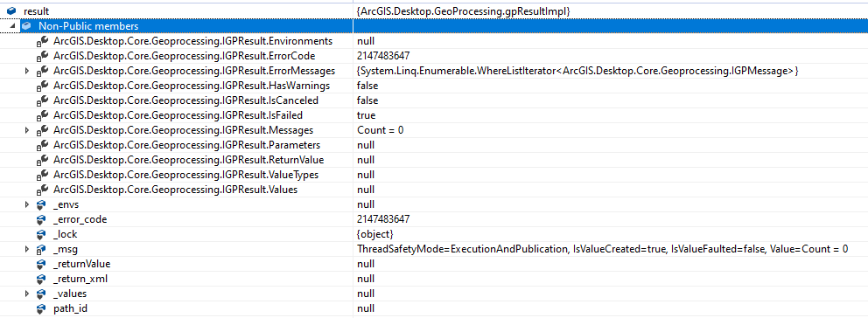The height and width of the screenshot is (318, 868).
Task: Click the false value of IsCanceled
Action: point(367,100)
